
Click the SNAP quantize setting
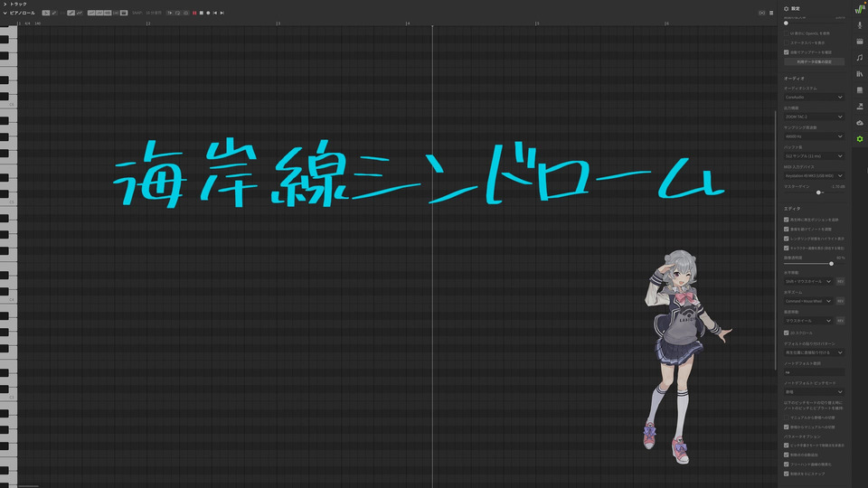click(146, 13)
